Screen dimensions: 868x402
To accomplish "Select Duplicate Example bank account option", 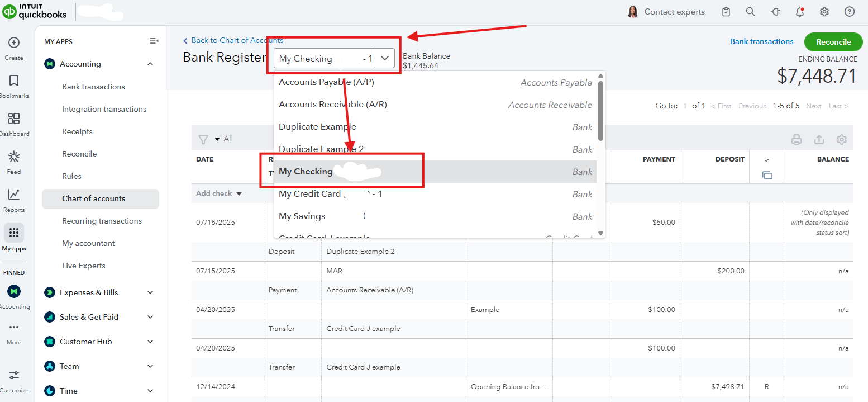I will point(435,127).
